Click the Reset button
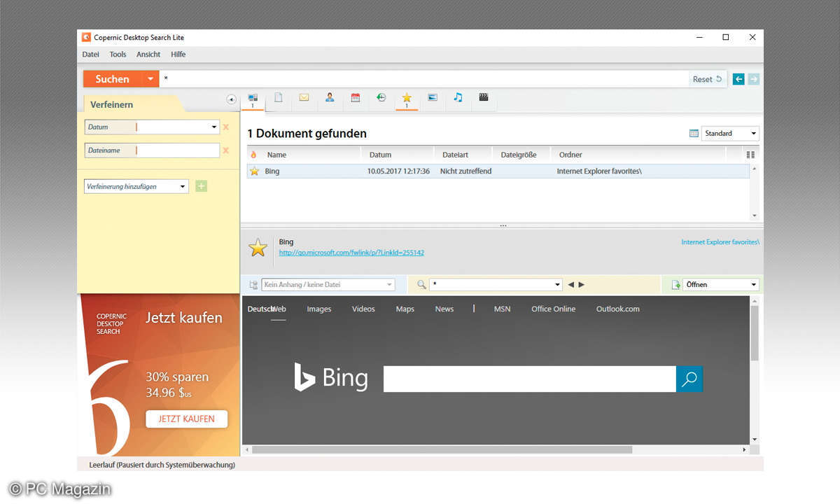840x504 pixels. point(707,79)
